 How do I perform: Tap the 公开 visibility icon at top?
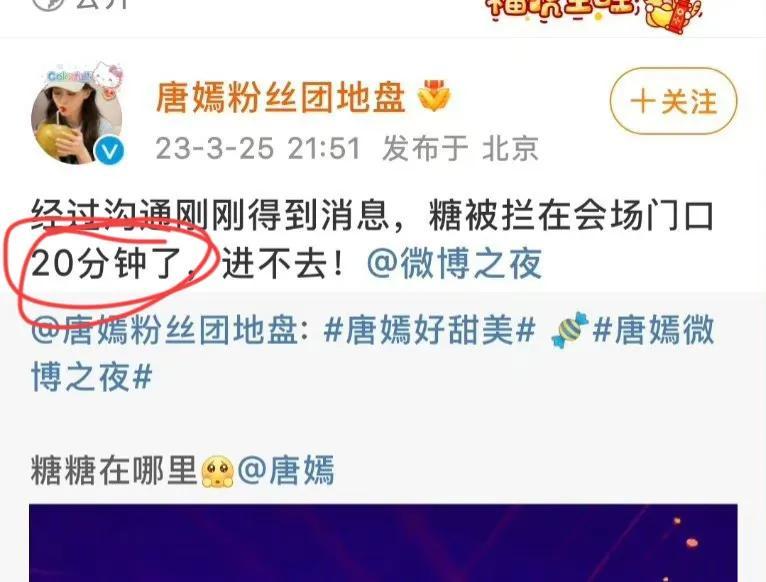coord(48,4)
